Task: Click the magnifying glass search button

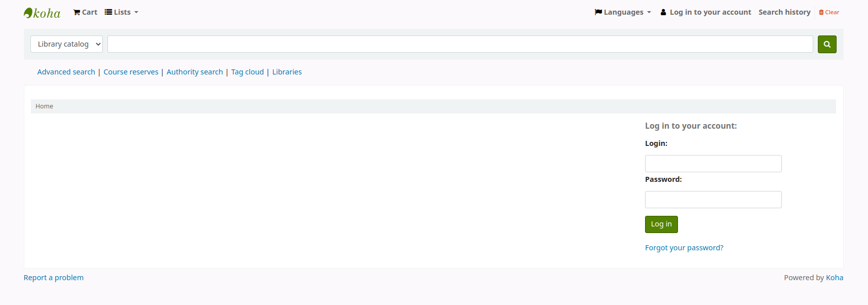Action: [826, 44]
